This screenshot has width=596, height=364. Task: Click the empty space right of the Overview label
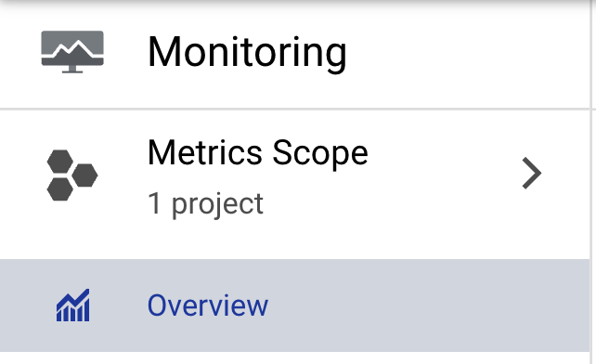click(426, 305)
